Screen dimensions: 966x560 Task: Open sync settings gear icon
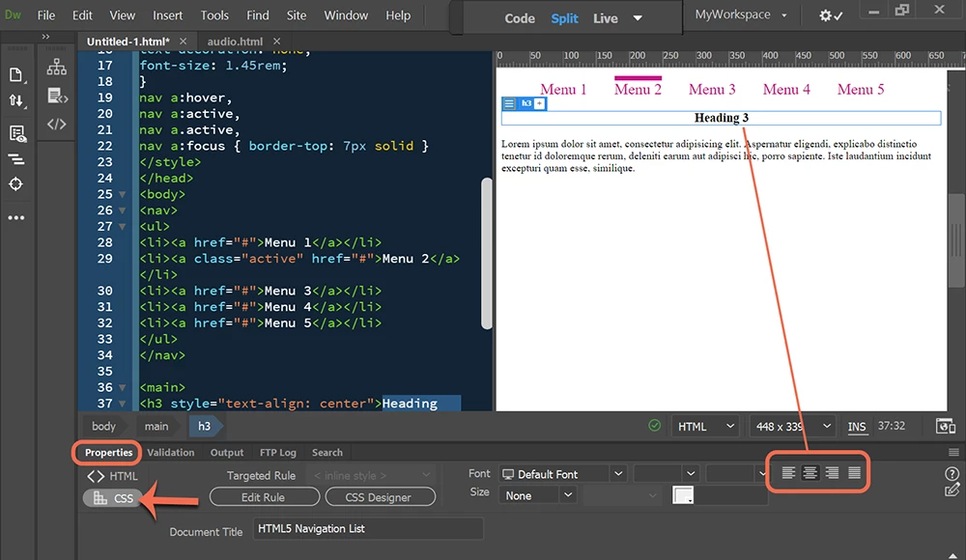[830, 16]
